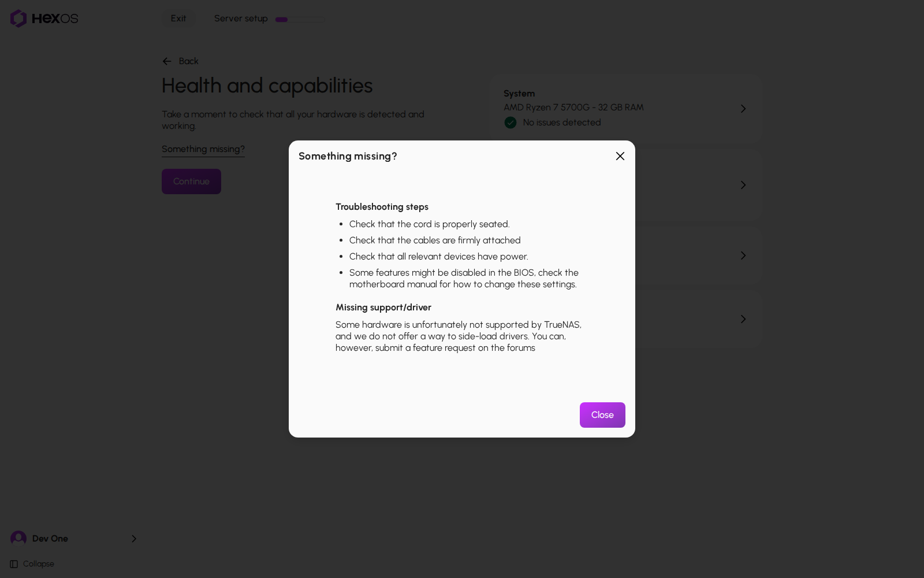The height and width of the screenshot is (578, 924).
Task: Open the Something missing? link
Action: (x=203, y=149)
